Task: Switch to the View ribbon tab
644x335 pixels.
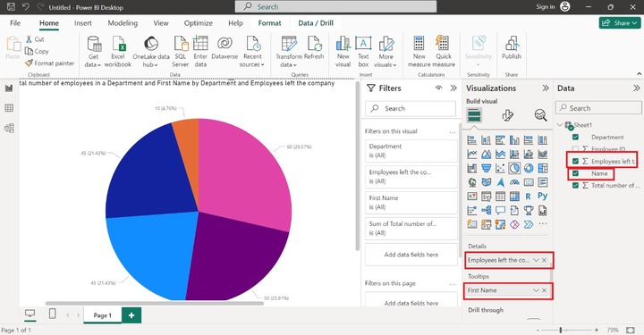Action: point(161,23)
